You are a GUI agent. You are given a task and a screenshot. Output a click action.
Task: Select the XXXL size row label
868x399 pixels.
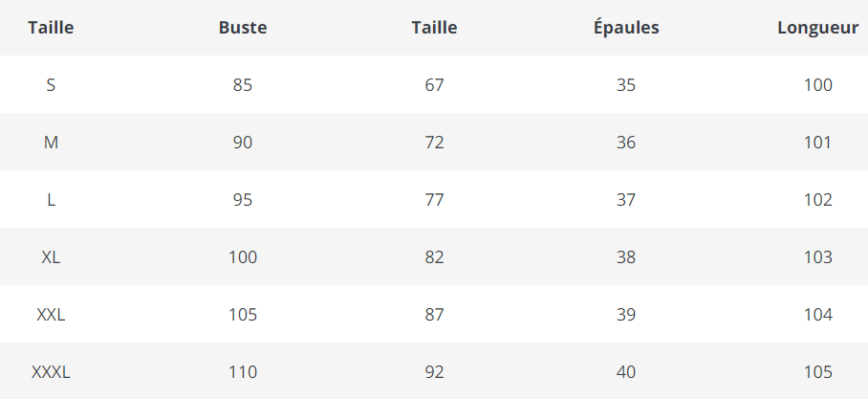point(51,372)
